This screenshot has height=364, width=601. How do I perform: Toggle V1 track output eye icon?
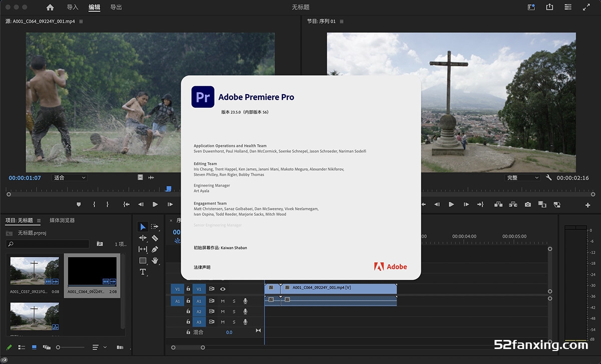tap(223, 289)
